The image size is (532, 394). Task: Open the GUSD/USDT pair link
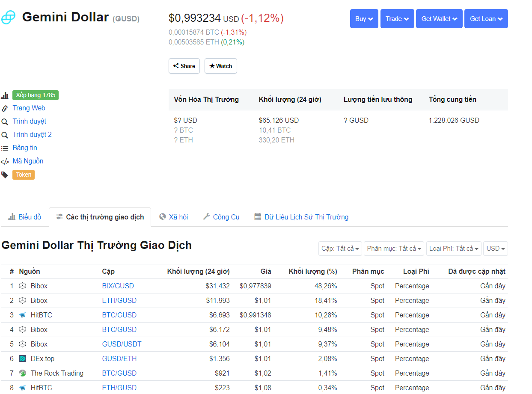coord(122,344)
